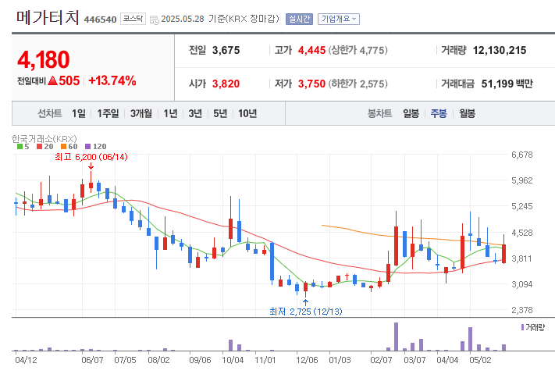Click the 시가 value 3,820
555x392 pixels.
coord(226,84)
